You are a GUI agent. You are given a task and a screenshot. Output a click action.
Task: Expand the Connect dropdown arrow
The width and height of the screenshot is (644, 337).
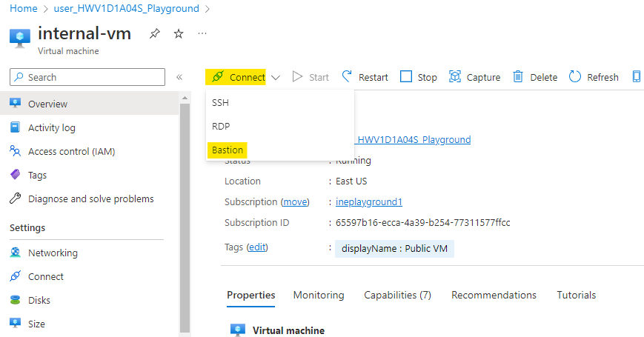[276, 77]
